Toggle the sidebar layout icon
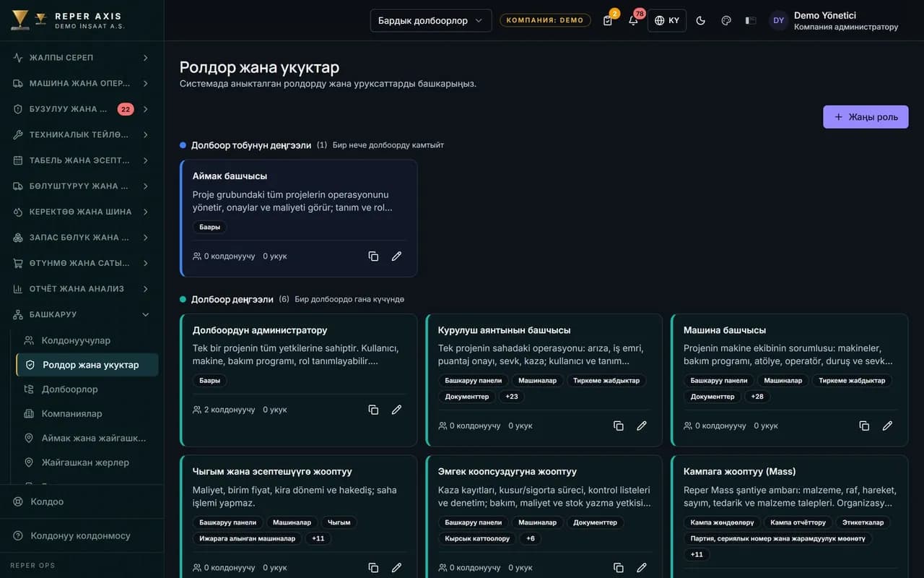This screenshot has width=924, height=578. pyautogui.click(x=751, y=20)
